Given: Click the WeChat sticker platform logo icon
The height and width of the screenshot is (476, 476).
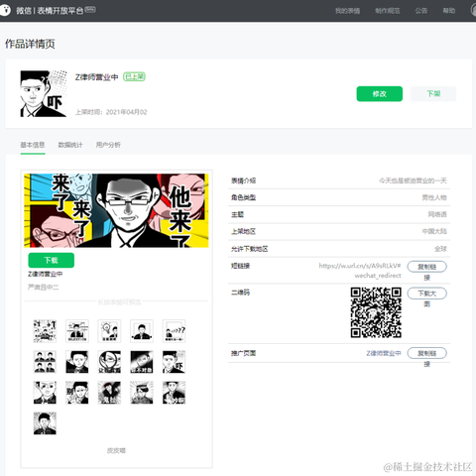Looking at the screenshot, I should point(5,10).
